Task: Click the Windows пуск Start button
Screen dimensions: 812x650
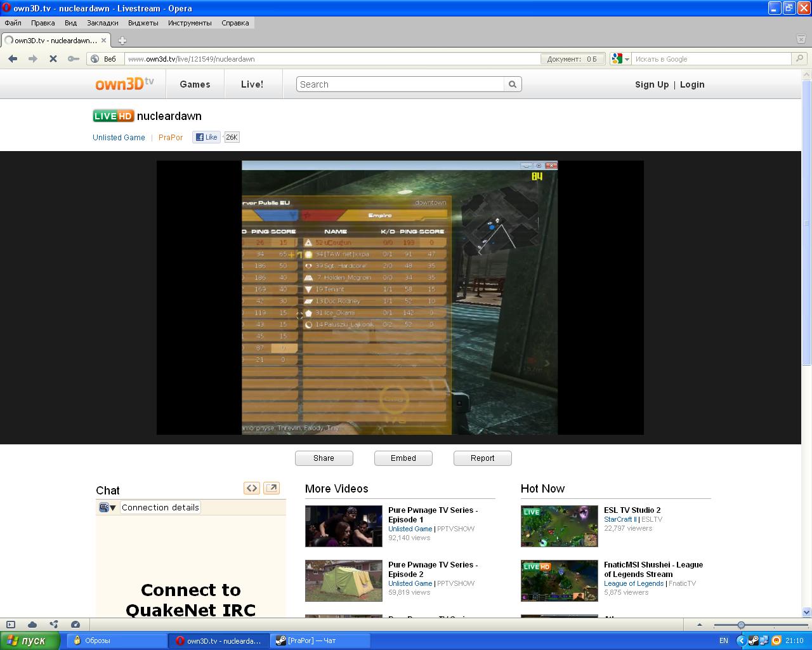Action: [x=30, y=640]
